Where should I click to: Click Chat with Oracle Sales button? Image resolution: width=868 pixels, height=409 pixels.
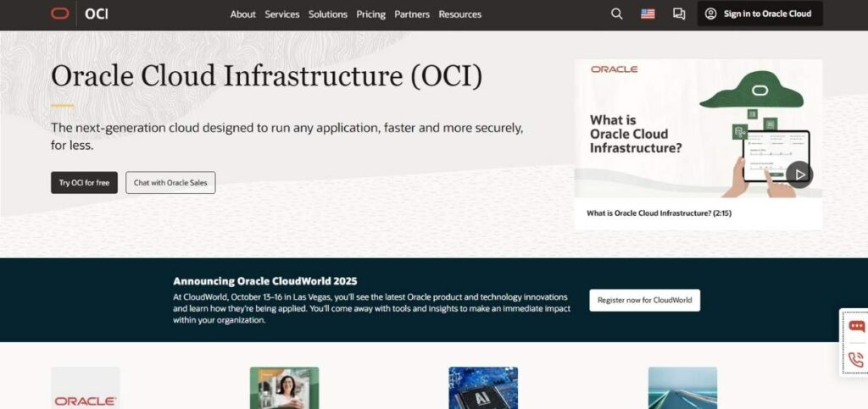(170, 182)
